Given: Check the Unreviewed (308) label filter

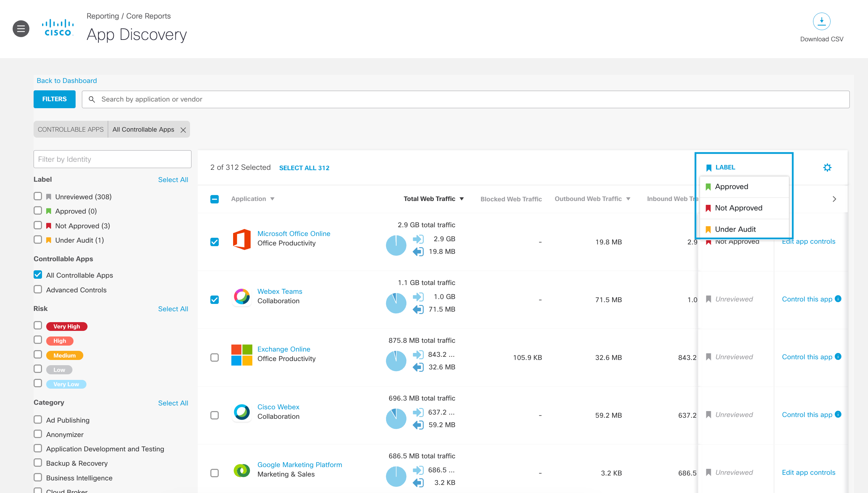Looking at the screenshot, I should coord(38,196).
